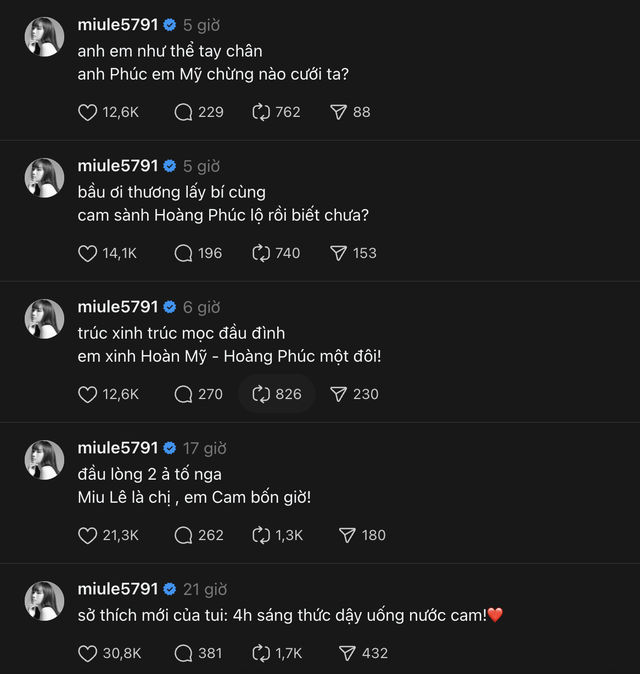This screenshot has width=640, height=674.
Task: Open replies on the post with 270 comments
Action: (x=183, y=394)
